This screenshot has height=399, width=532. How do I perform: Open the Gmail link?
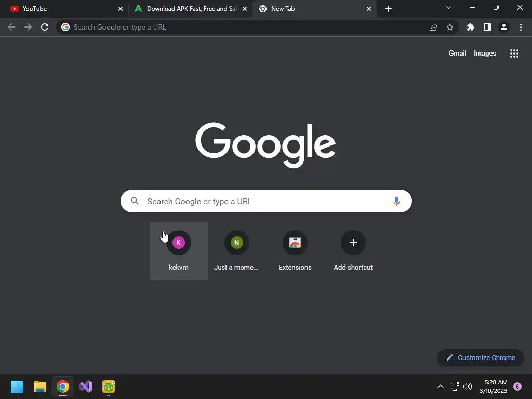(457, 54)
